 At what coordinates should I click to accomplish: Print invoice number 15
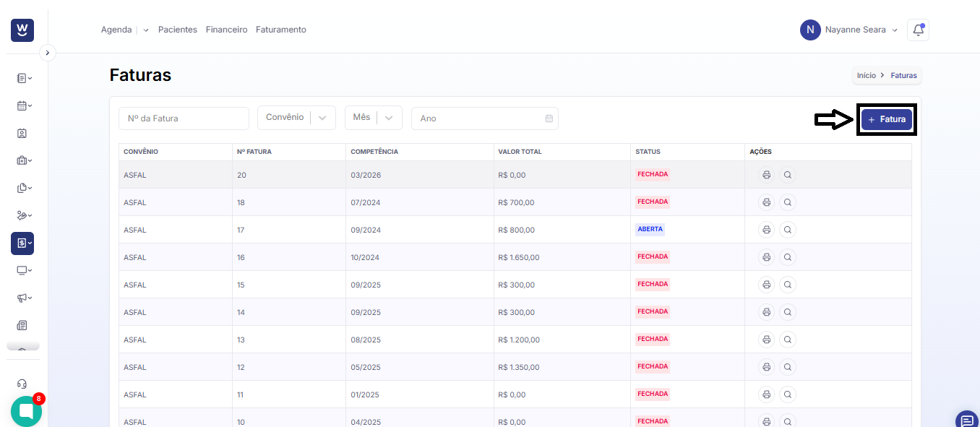[x=766, y=285]
